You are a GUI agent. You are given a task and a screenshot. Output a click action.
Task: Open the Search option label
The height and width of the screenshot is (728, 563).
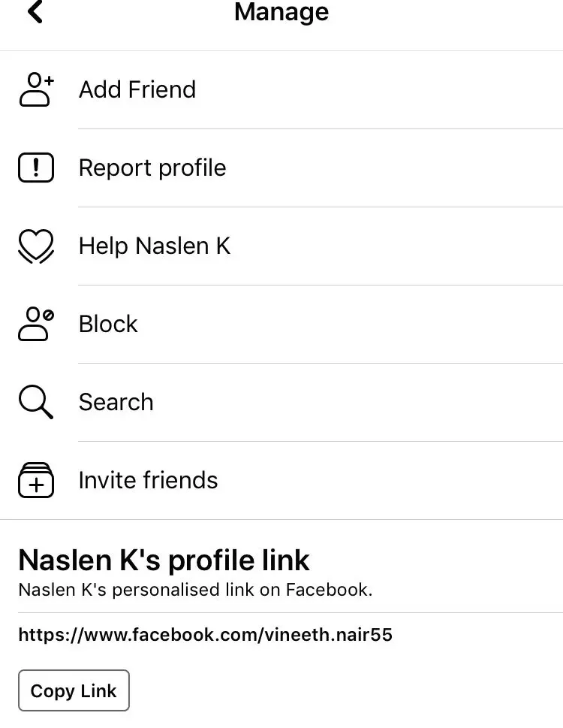(x=116, y=403)
